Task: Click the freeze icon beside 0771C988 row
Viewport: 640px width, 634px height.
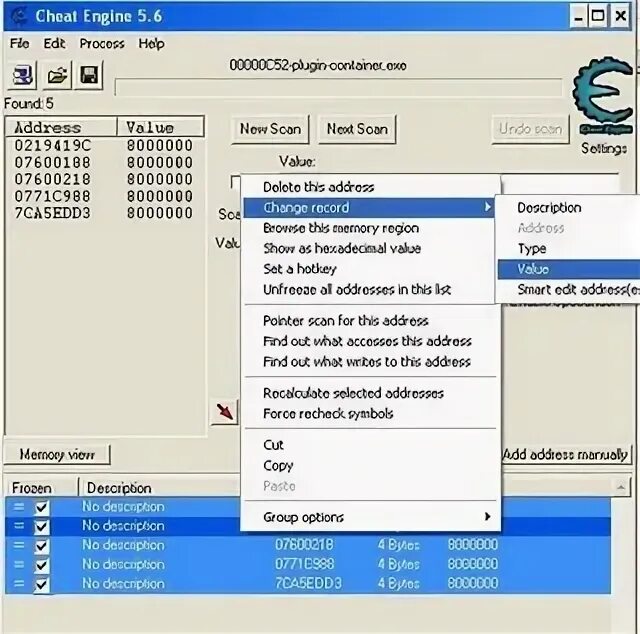Action: 19,564
